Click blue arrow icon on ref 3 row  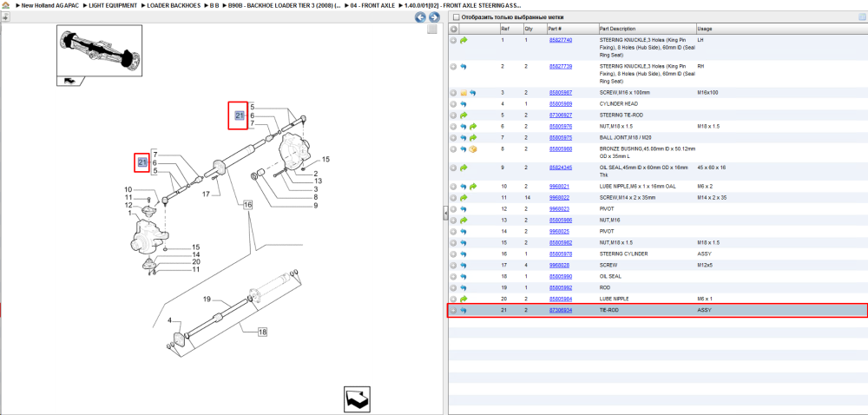point(473,92)
